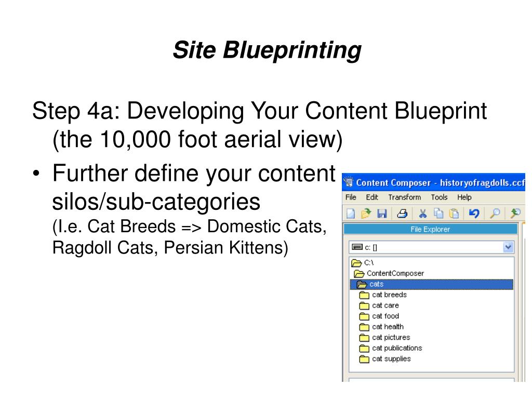The height and width of the screenshot is (399, 532).
Task: Open the cat supplies folder
Action: coord(385,358)
